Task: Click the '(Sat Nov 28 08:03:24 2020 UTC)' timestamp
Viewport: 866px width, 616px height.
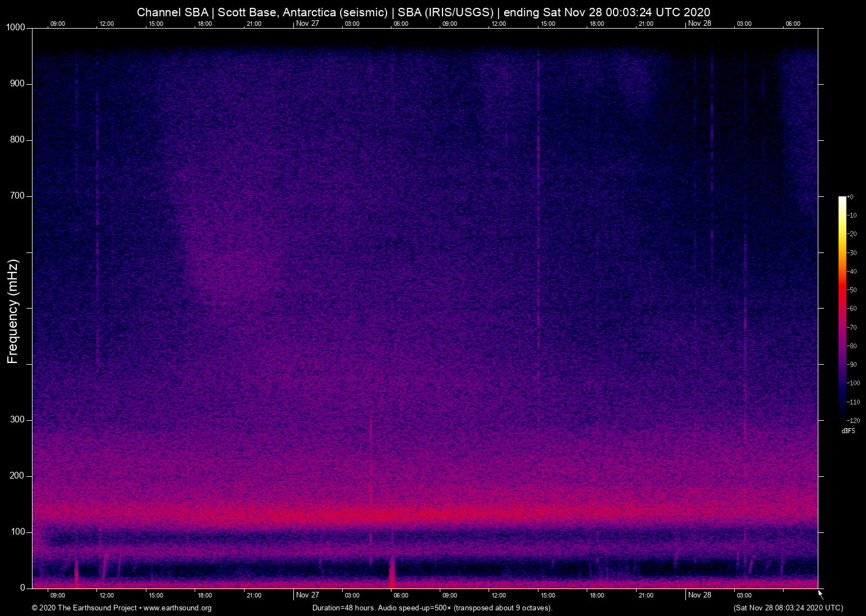Action: coord(788,608)
